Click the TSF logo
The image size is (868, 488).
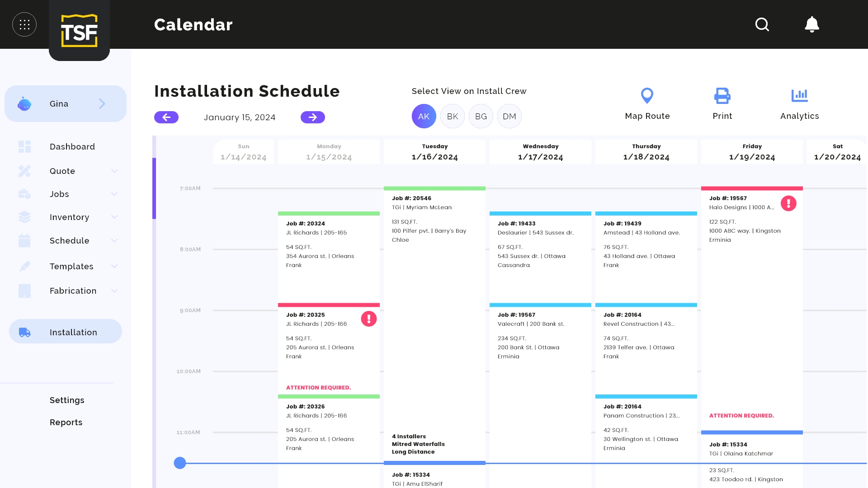click(79, 30)
